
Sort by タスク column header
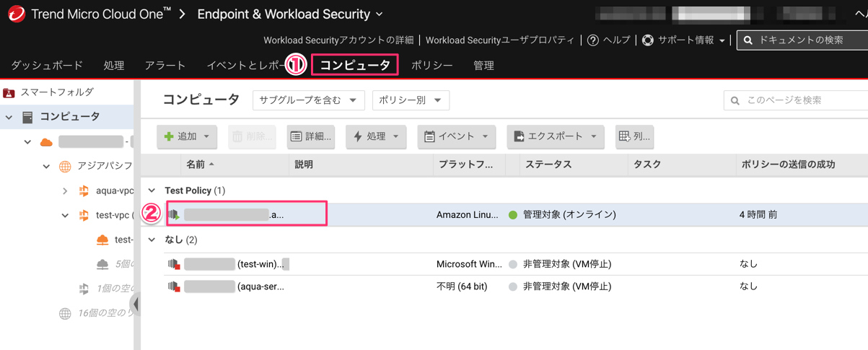click(x=647, y=165)
